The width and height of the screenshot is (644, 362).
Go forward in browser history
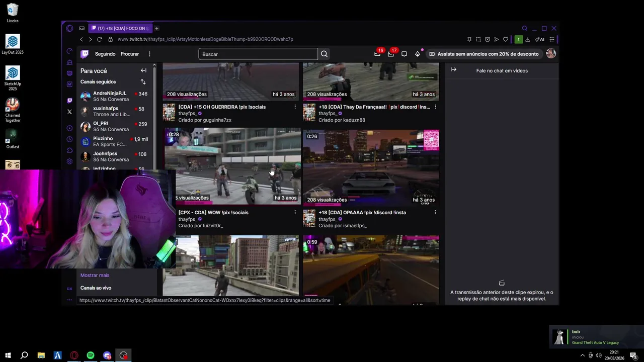pyautogui.click(x=90, y=39)
